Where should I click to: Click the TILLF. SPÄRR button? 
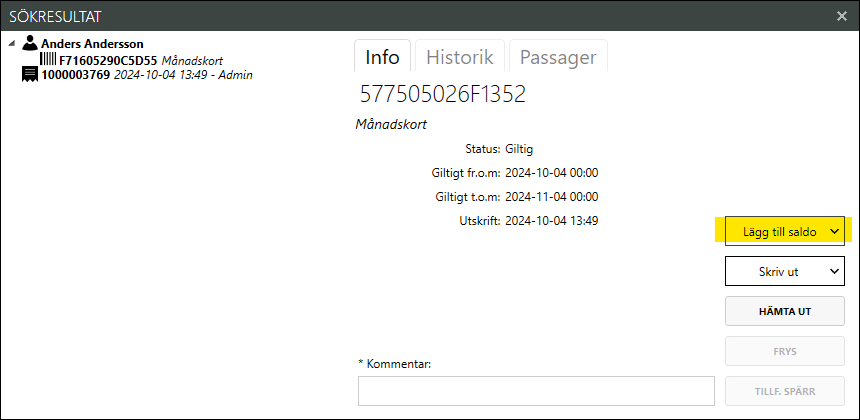click(x=785, y=391)
